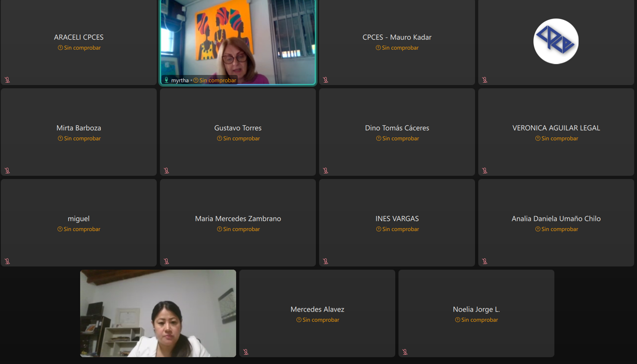The image size is (637, 364).
Task: Click muted mic icon on ARACELI CPCES tile
Action: coord(7,80)
